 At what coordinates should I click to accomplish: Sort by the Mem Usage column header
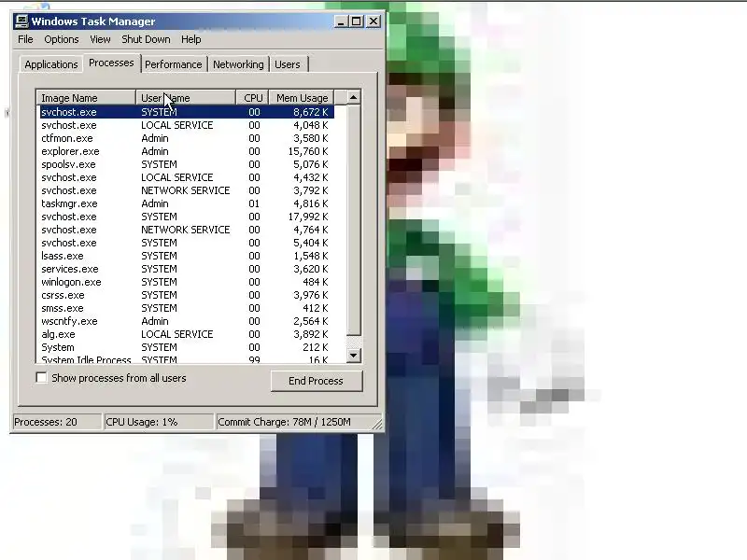pos(302,98)
